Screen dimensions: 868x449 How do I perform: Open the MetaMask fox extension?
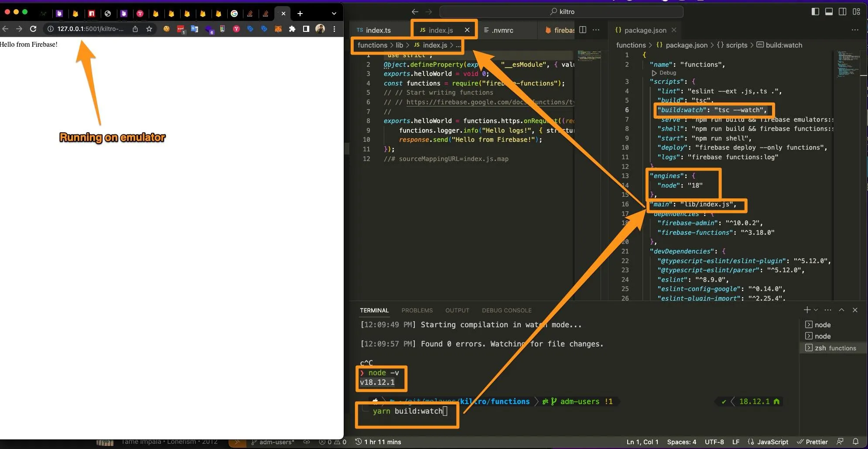pos(278,29)
